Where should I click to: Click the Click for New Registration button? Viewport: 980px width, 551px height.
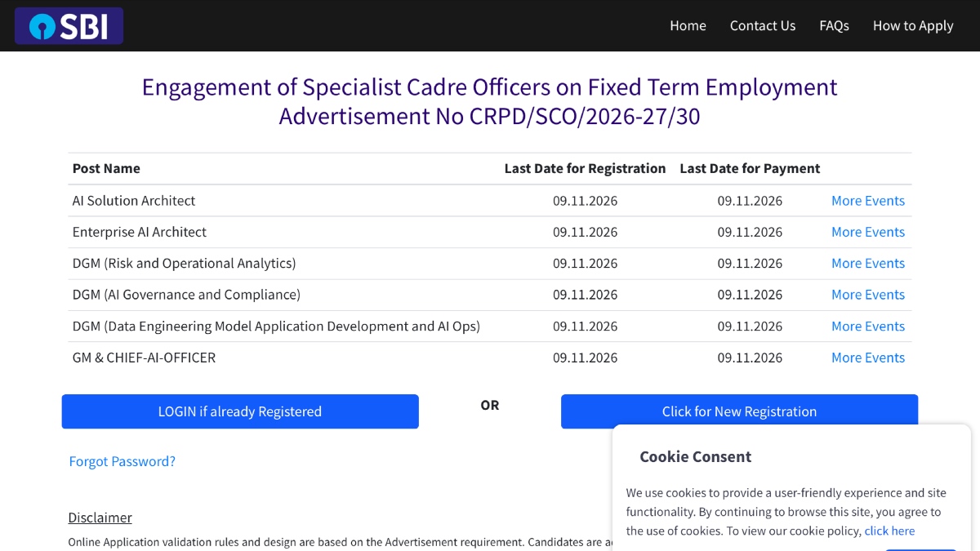[x=739, y=411]
